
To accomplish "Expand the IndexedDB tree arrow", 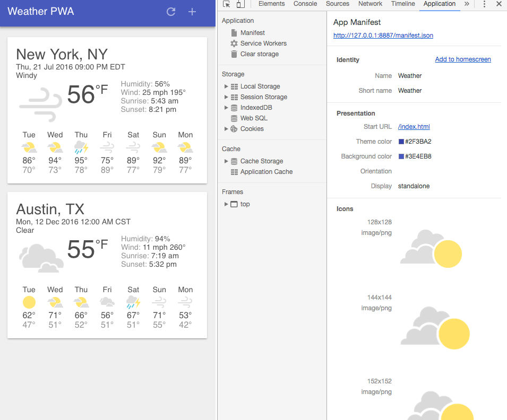I will point(226,108).
